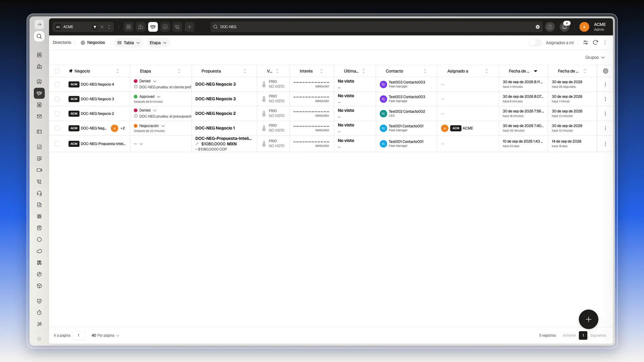The image size is (644, 362).
Task: Open the Tabla view dropdown
Action: pyautogui.click(x=129, y=43)
